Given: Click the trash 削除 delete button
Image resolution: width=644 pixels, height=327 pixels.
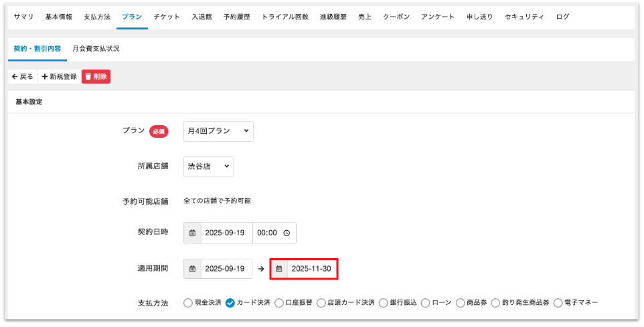Looking at the screenshot, I should pos(96,77).
